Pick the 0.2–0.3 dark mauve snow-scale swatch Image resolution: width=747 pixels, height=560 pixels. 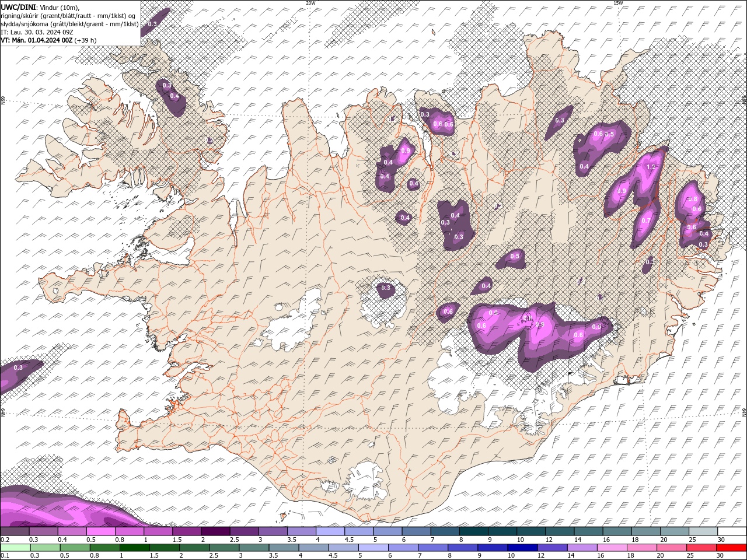(x=15, y=531)
